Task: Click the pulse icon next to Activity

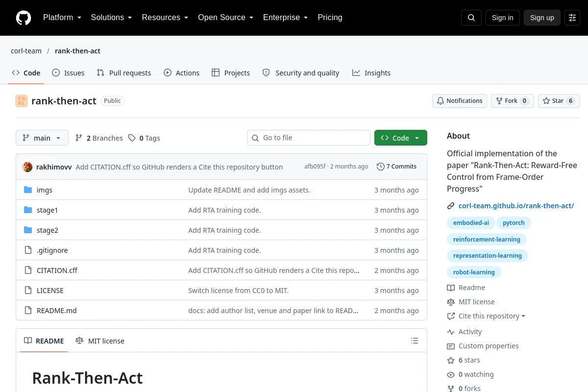Action: (x=451, y=332)
